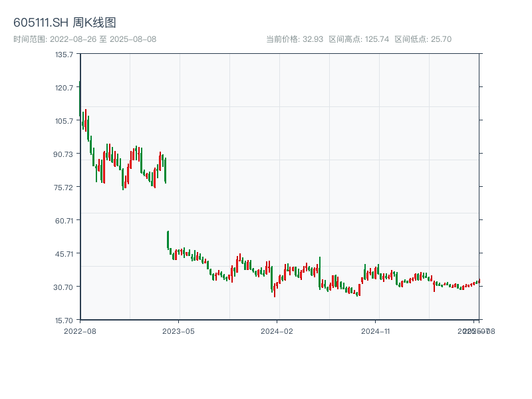This screenshot has height=399, width=532.
Task: Click the 2024-02 x-axis date label
Action: (x=277, y=331)
